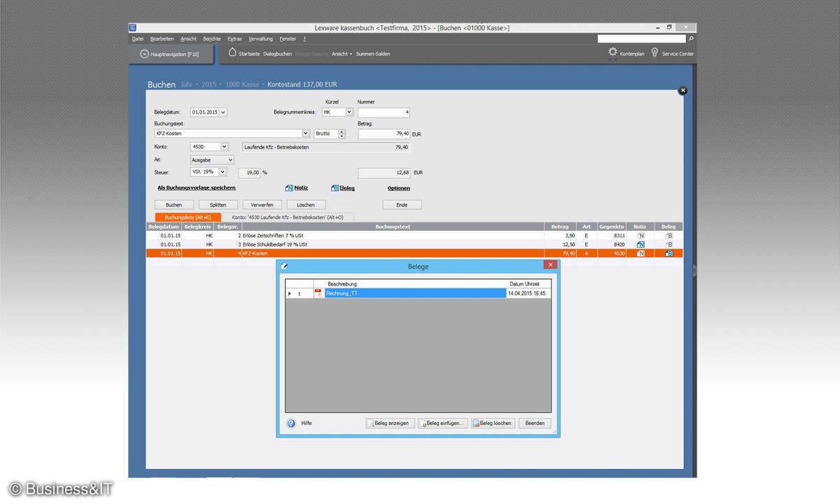Open Beleg icon in row Erlöse Zeitschriften
840x504 pixels.
(668, 236)
